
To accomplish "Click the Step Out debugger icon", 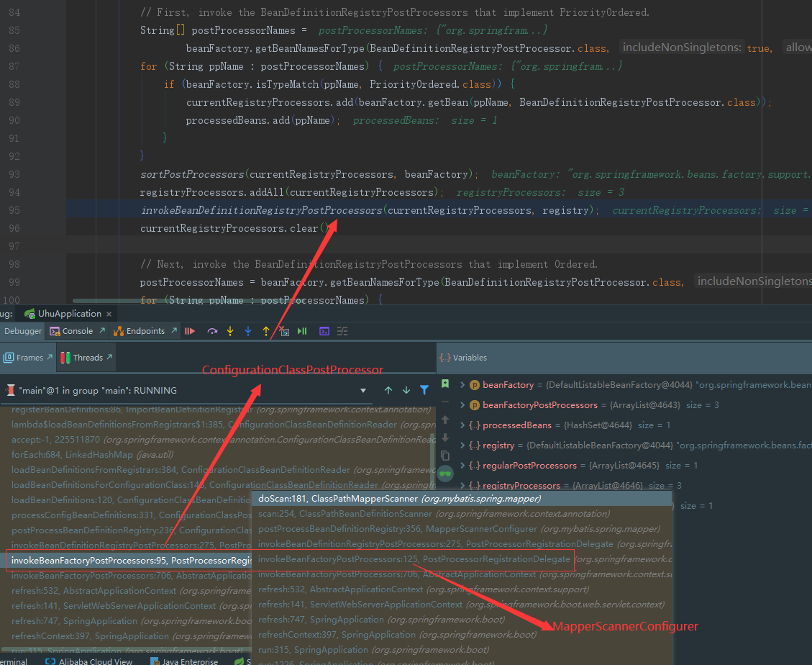I will pos(266,331).
